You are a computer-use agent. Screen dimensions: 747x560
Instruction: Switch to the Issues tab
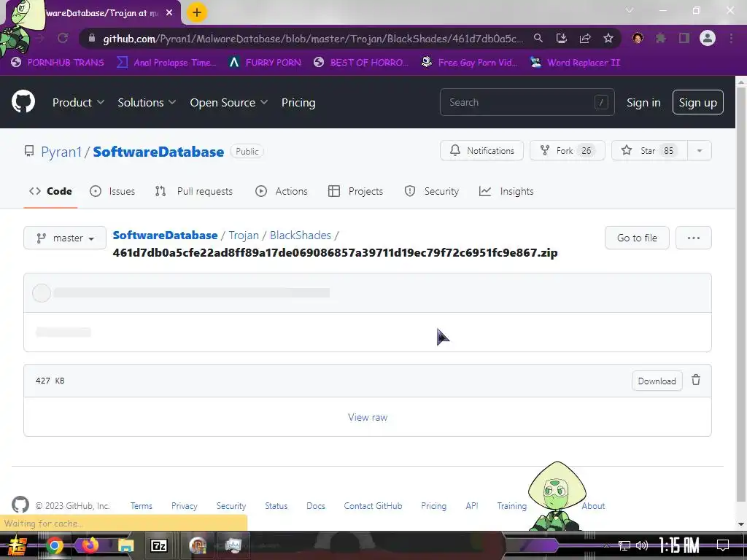point(112,191)
